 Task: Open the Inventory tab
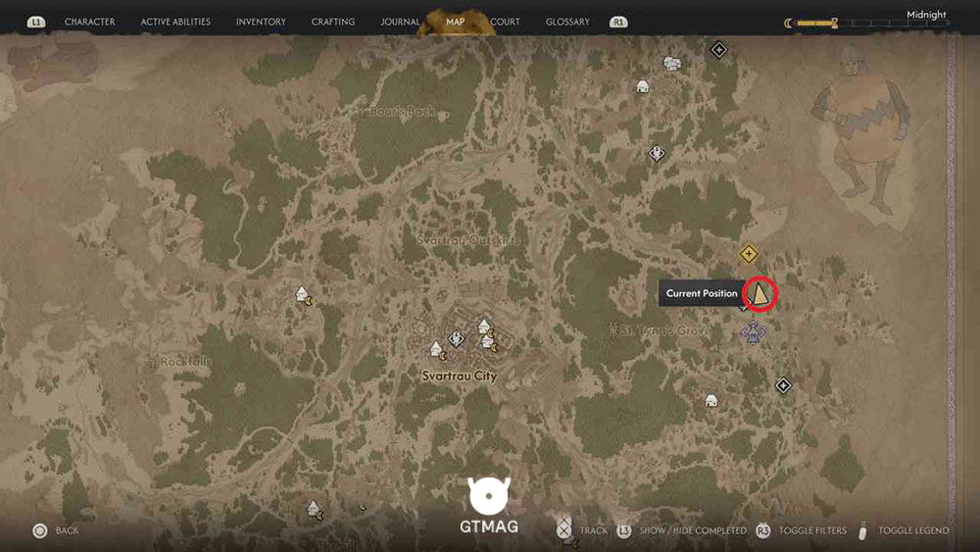pyautogui.click(x=261, y=22)
